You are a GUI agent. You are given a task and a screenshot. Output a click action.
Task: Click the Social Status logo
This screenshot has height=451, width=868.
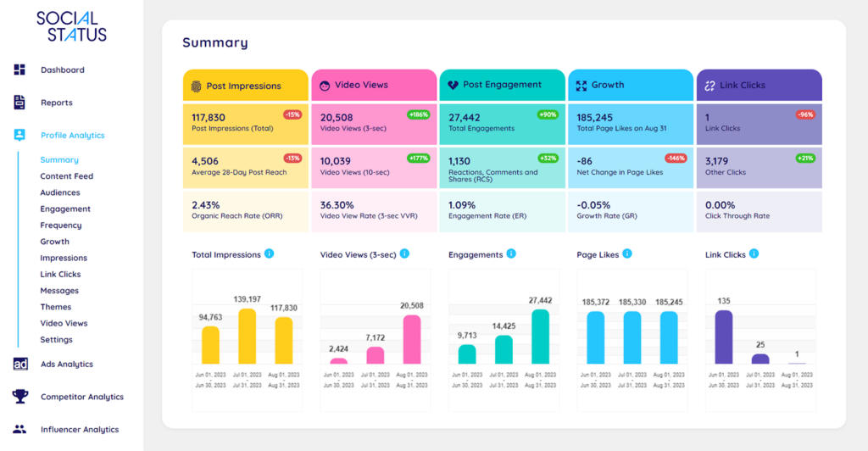(x=71, y=27)
